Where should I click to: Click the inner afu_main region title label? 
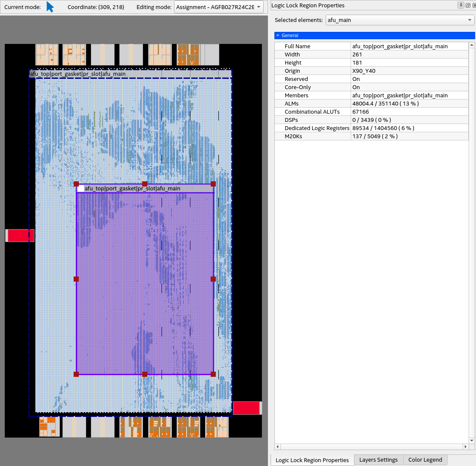tap(132, 189)
